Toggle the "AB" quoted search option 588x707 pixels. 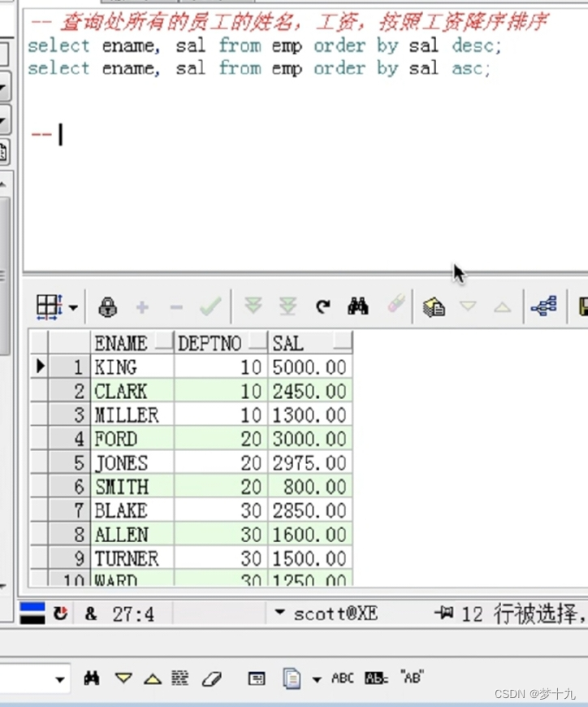pyautogui.click(x=412, y=677)
